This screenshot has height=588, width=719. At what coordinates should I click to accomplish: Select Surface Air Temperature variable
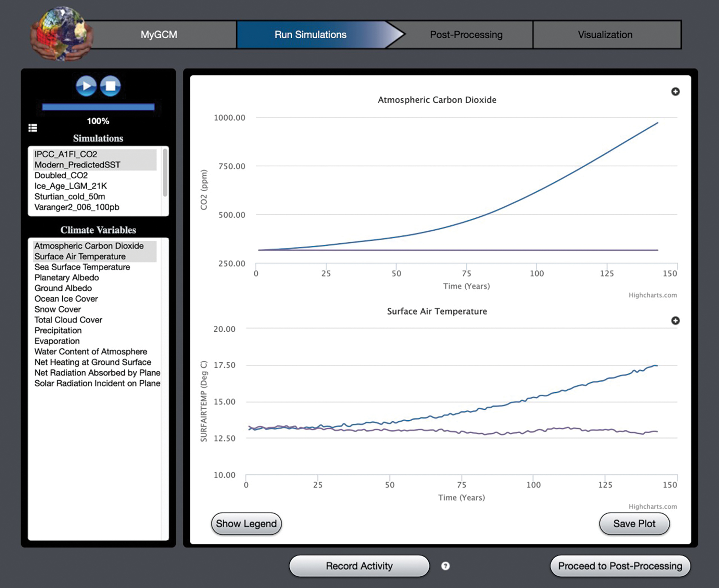(95, 257)
